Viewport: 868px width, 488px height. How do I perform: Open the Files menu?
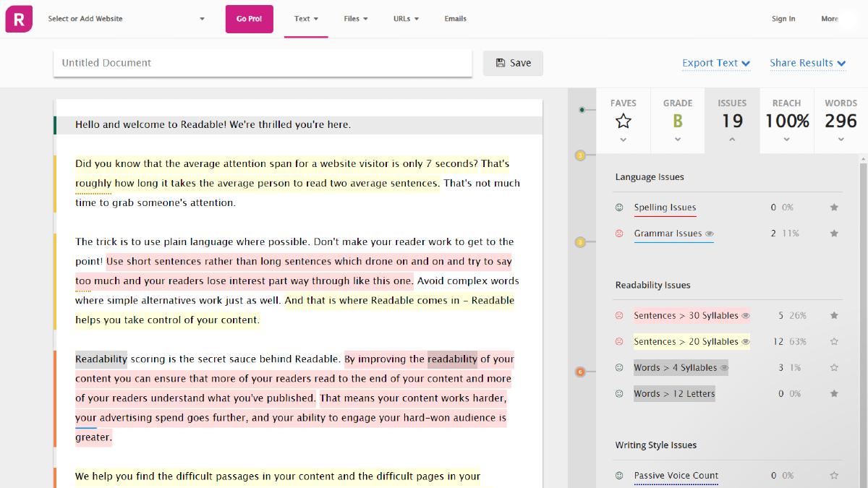click(356, 19)
